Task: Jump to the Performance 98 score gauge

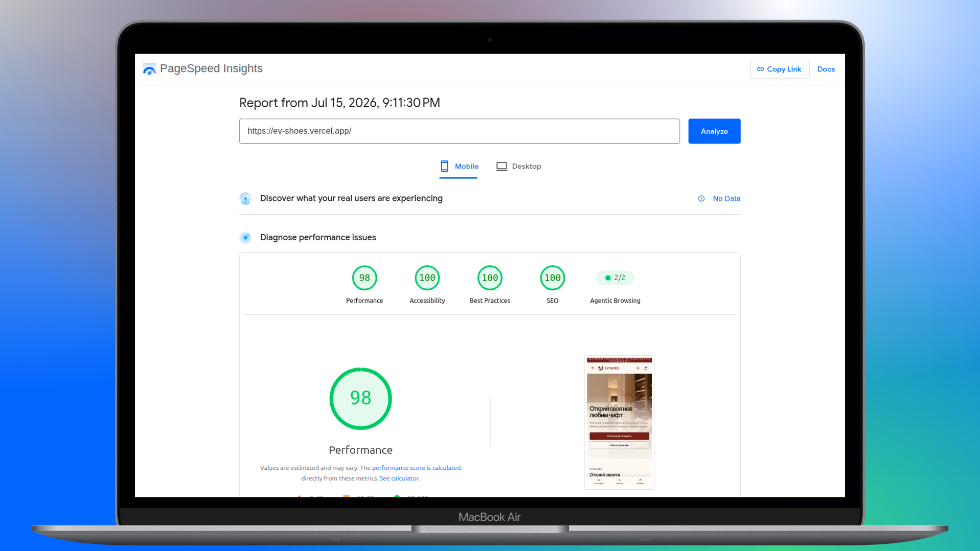Action: [364, 278]
